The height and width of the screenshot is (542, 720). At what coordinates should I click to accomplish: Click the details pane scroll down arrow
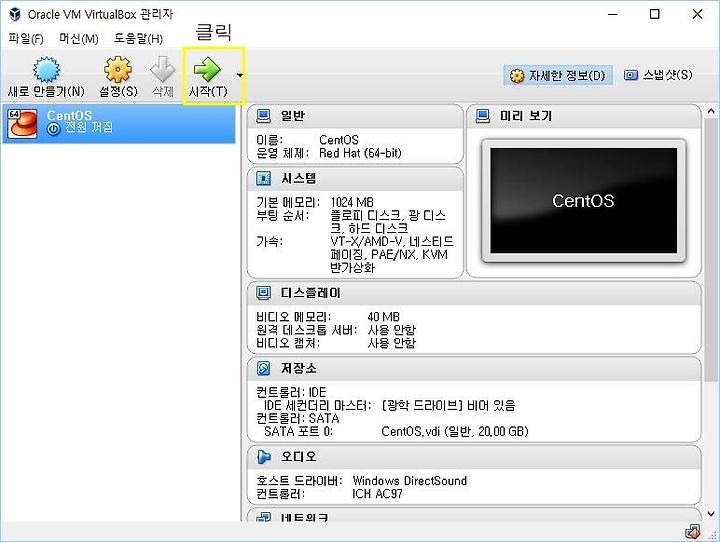(x=711, y=514)
